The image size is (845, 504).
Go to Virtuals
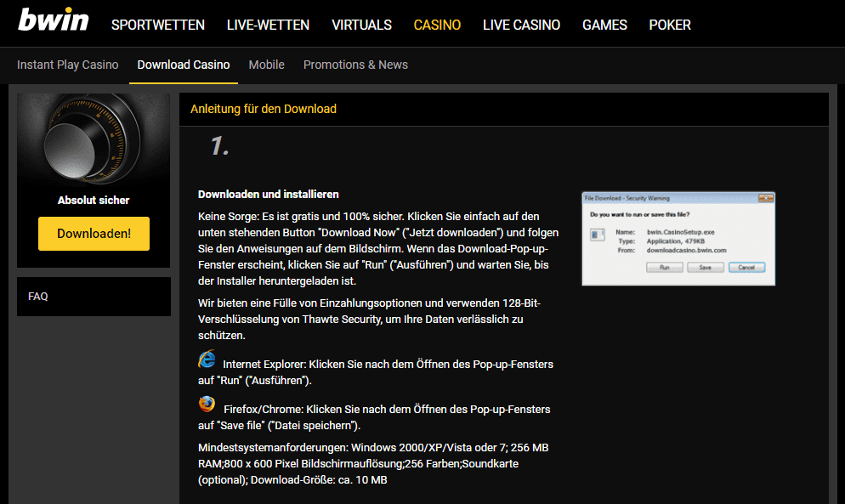pyautogui.click(x=361, y=25)
